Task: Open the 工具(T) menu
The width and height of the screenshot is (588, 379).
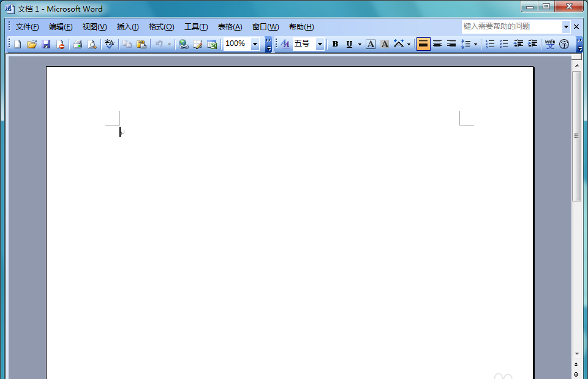Action: tap(196, 27)
